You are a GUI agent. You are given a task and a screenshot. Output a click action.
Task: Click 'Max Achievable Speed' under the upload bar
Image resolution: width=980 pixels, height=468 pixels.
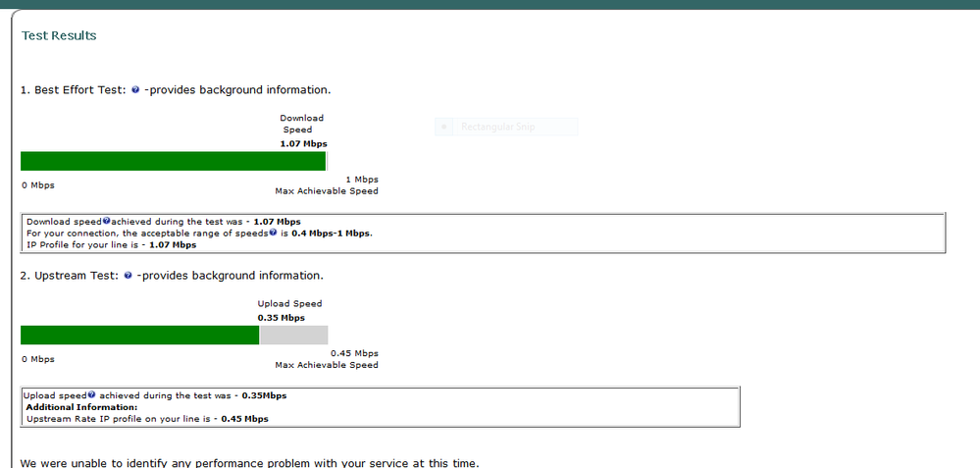point(327,365)
